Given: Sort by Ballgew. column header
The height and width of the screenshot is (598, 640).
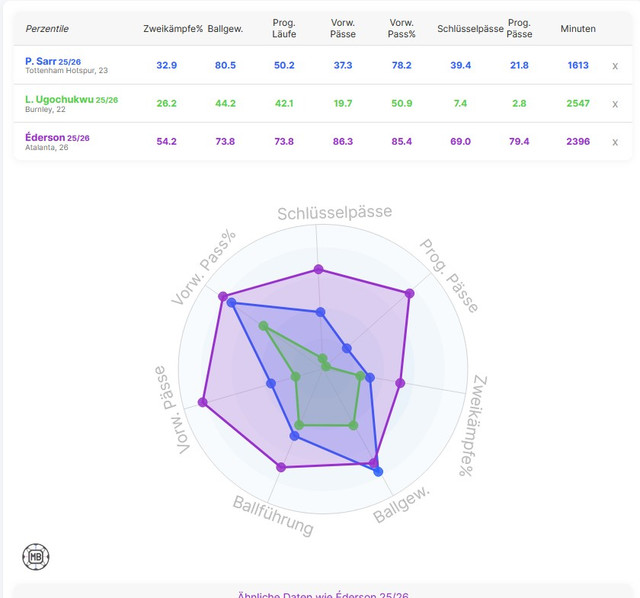Looking at the screenshot, I should coord(225,29).
